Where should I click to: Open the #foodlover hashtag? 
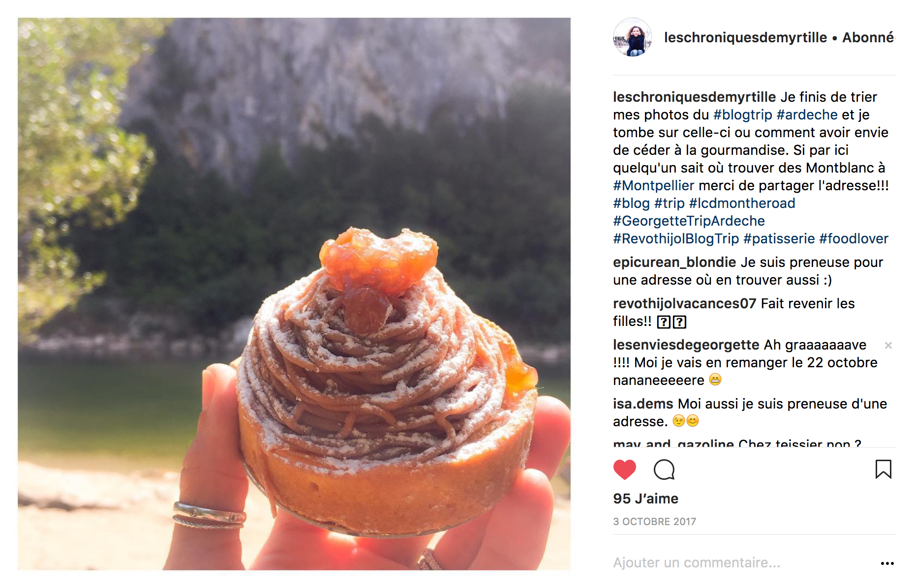(854, 239)
